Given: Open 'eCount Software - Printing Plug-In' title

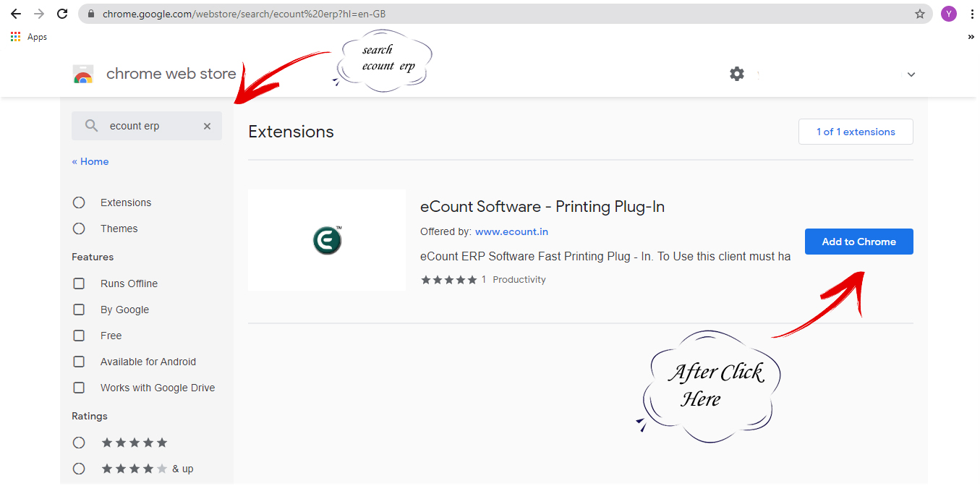Looking at the screenshot, I should click(x=542, y=207).
